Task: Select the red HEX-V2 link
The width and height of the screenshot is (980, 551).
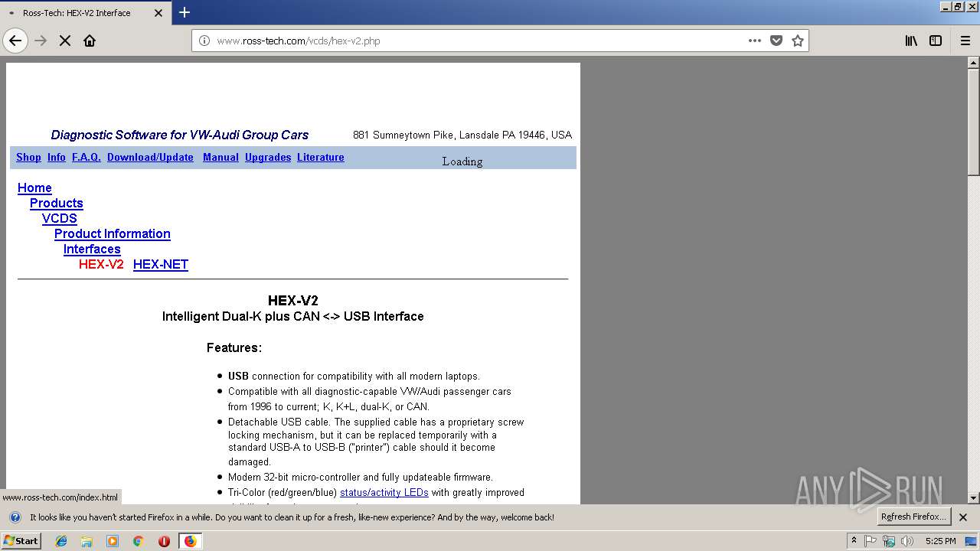Action: point(101,265)
